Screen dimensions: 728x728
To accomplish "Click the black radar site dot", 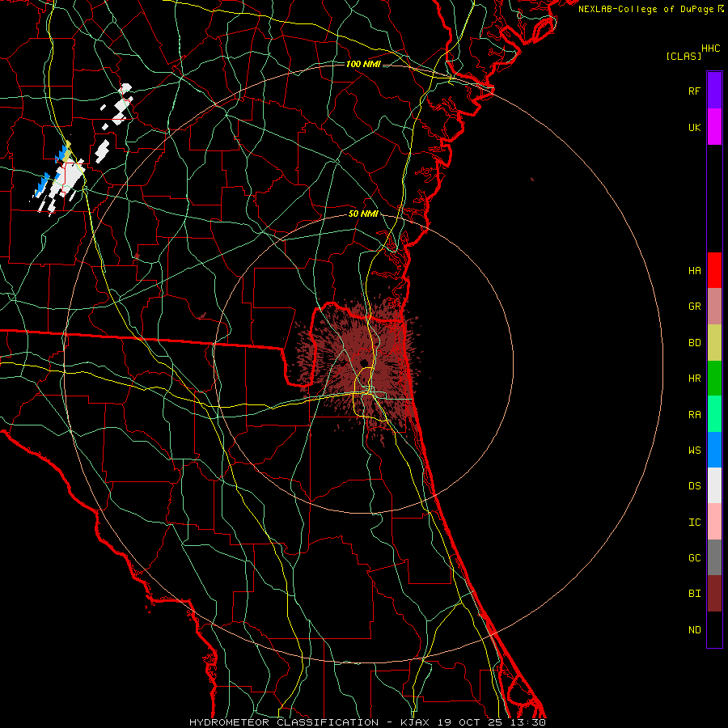I will (364, 363).
